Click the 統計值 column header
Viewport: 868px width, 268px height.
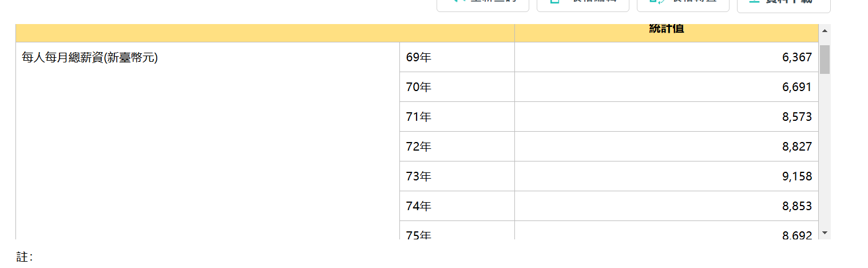(x=667, y=29)
